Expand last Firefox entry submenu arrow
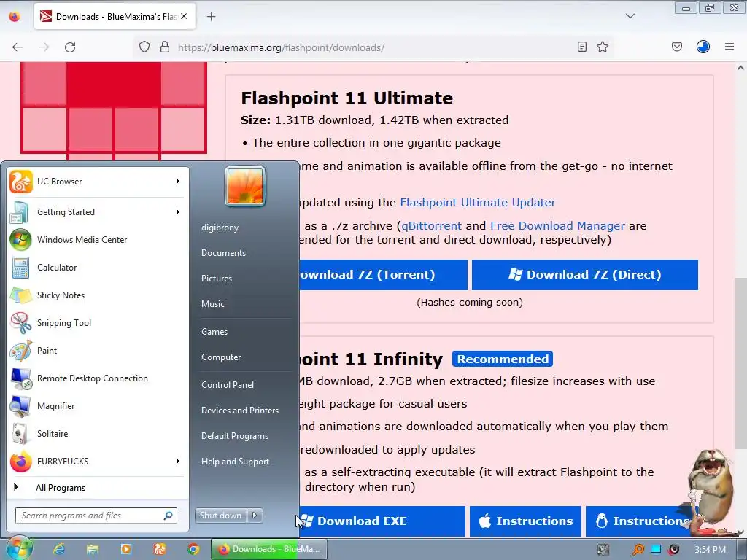The height and width of the screenshot is (560, 747). (178, 461)
